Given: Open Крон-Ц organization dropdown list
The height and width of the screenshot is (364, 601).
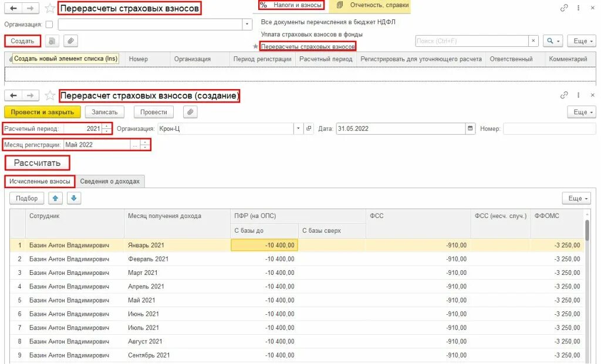Looking at the screenshot, I should pos(298,128).
